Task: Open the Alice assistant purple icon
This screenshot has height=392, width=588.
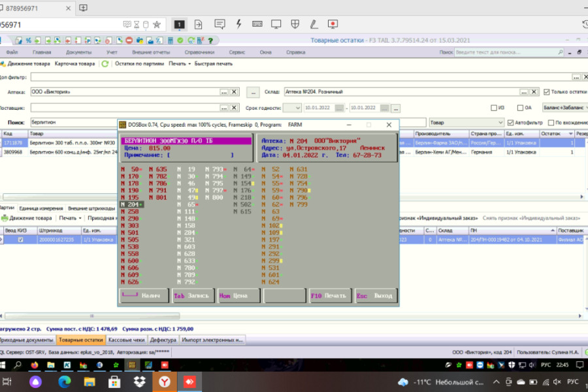Action: [36, 382]
